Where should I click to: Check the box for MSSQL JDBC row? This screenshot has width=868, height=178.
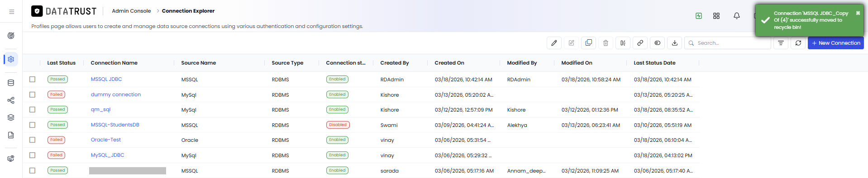pyautogui.click(x=32, y=79)
